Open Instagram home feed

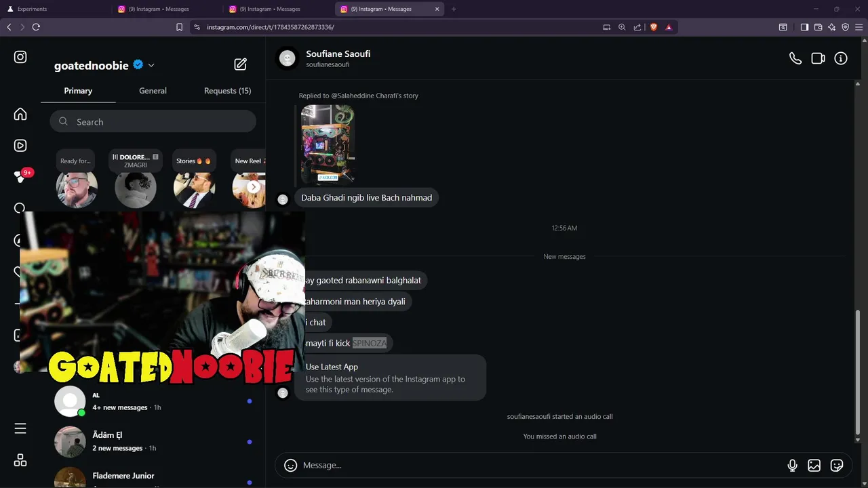(x=20, y=114)
